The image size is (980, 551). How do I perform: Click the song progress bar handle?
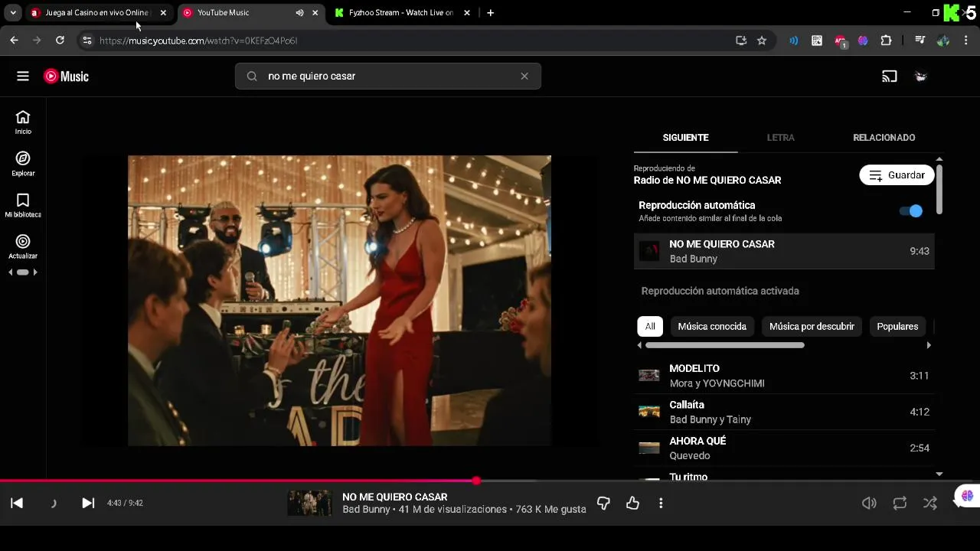(x=476, y=481)
